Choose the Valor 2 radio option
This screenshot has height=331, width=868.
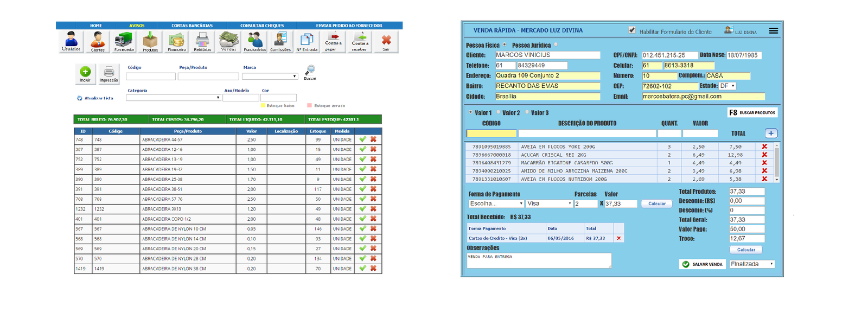point(499,112)
